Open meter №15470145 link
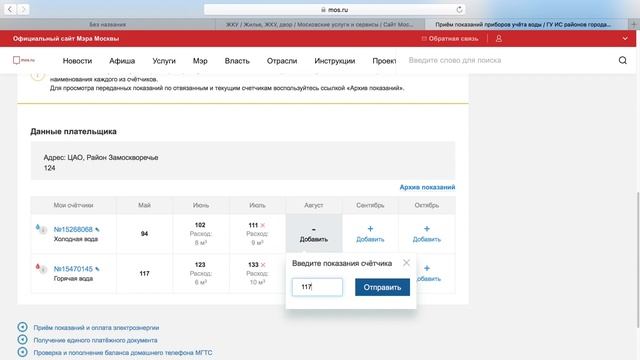 point(73,269)
